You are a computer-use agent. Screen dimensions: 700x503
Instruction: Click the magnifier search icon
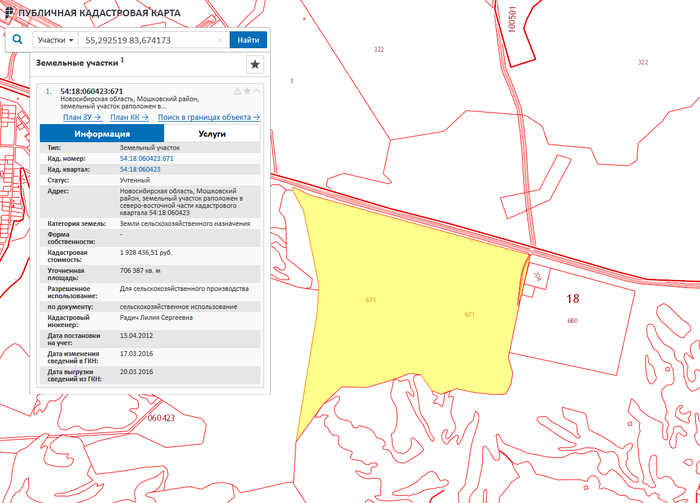pos(17,41)
